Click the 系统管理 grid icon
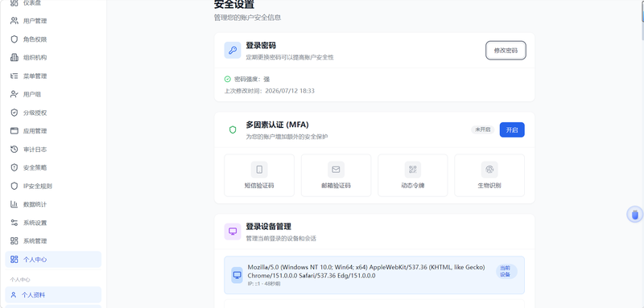The width and height of the screenshot is (644, 308). click(x=14, y=240)
